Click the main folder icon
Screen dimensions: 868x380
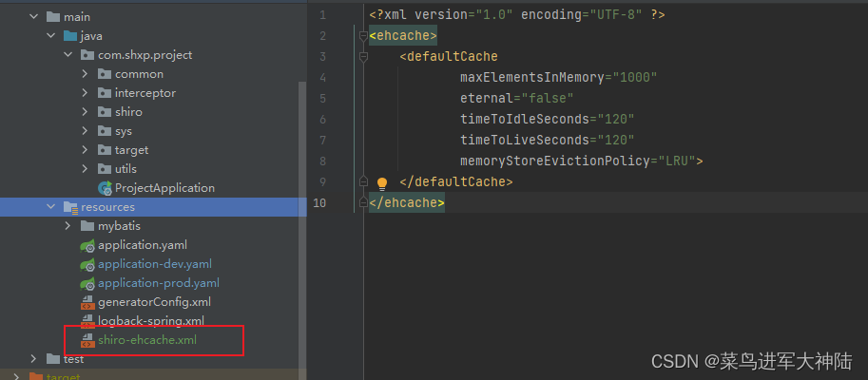point(53,17)
